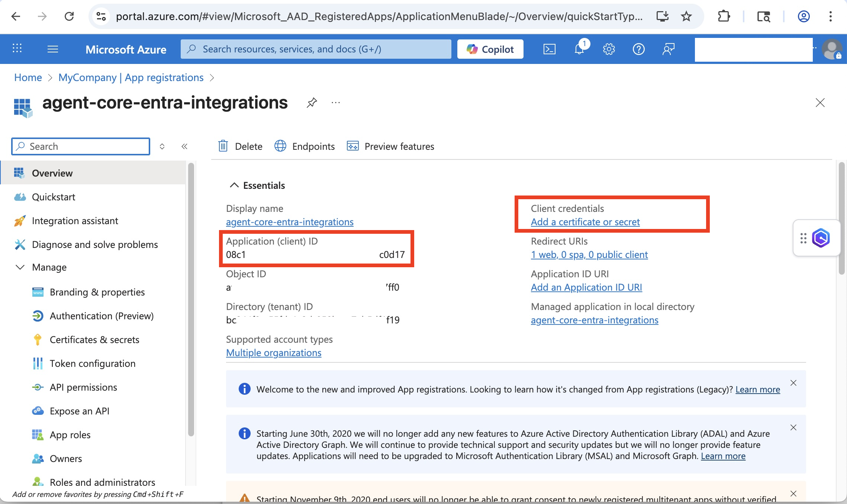Open Preview features from the toolbar
The image size is (847, 504).
click(390, 146)
